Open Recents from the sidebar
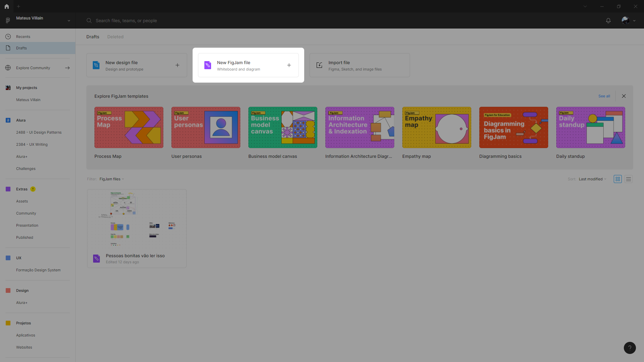 pyautogui.click(x=23, y=37)
